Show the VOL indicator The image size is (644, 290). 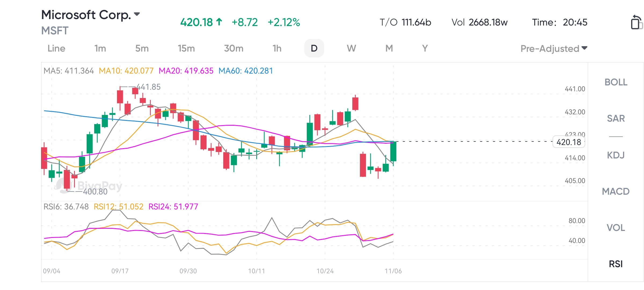point(616,228)
